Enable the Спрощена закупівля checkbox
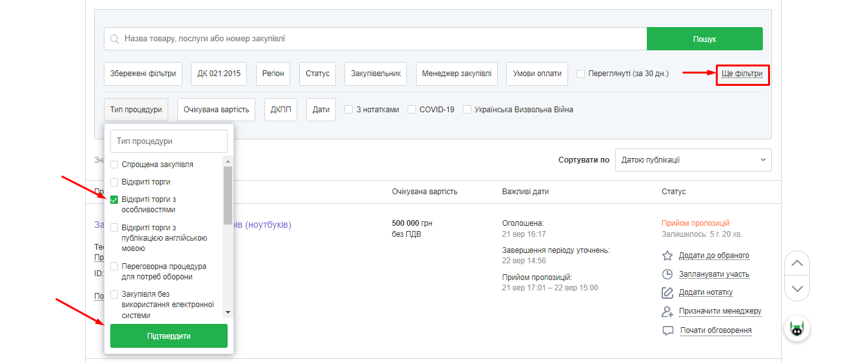 (114, 165)
